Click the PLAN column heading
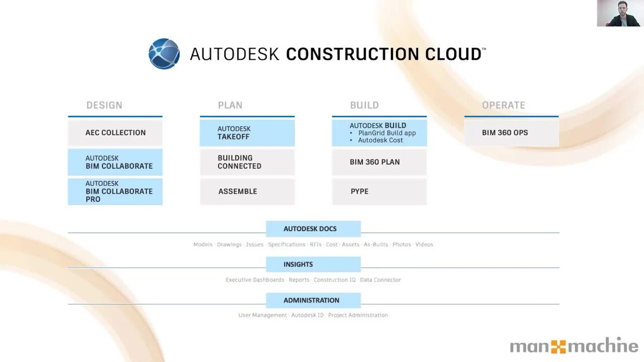The width and height of the screenshot is (644, 362). [230, 105]
